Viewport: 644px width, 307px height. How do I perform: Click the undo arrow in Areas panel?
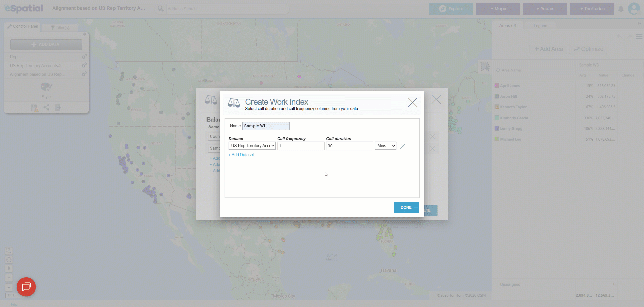click(x=619, y=36)
